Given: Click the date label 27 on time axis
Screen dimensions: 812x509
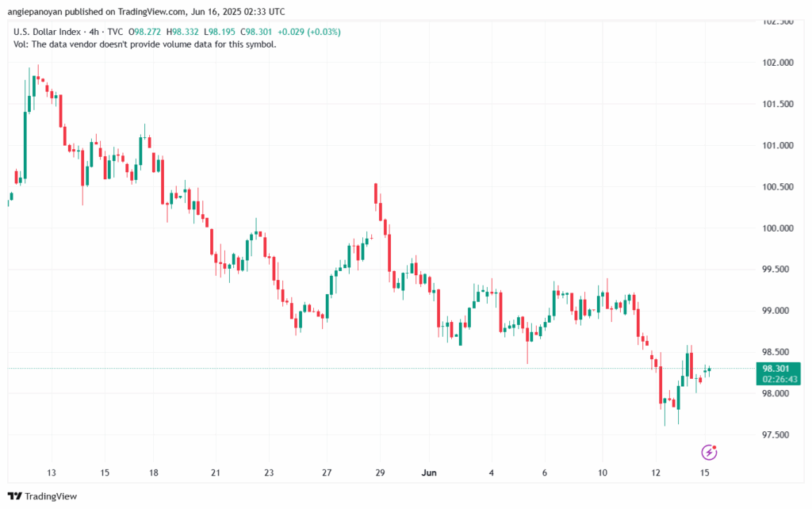Looking at the screenshot, I should (x=327, y=473).
